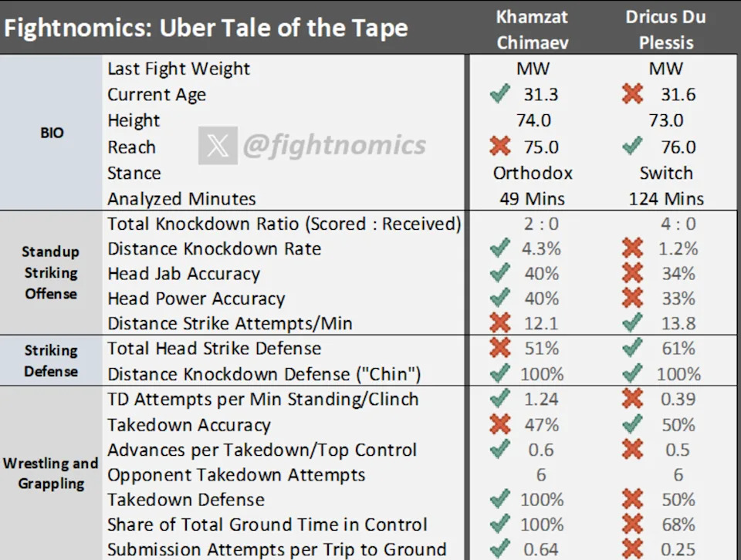
Task: Click the green check beside Du Plessis's 76.0 reach
Action: [633, 147]
